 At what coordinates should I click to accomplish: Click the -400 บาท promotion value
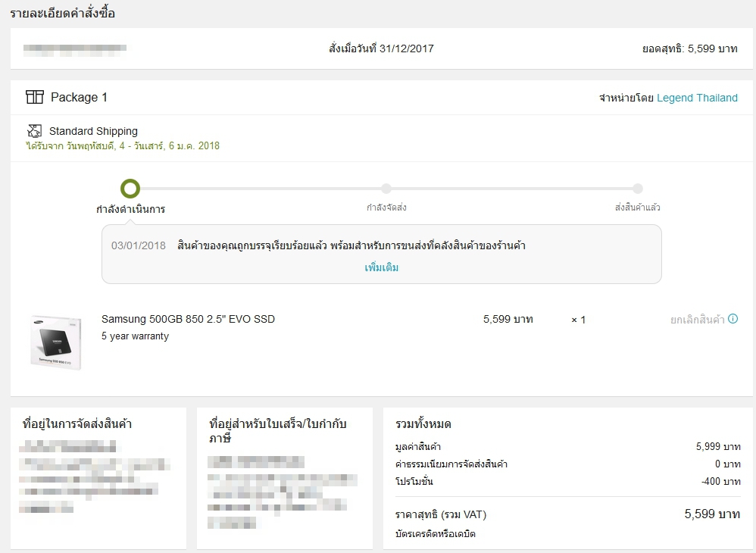pos(721,482)
